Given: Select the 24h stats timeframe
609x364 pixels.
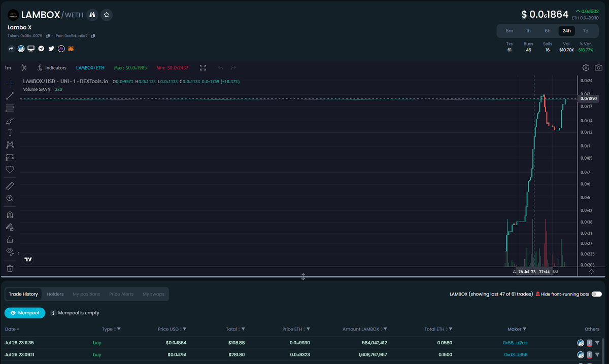Looking at the screenshot, I should click(566, 30).
